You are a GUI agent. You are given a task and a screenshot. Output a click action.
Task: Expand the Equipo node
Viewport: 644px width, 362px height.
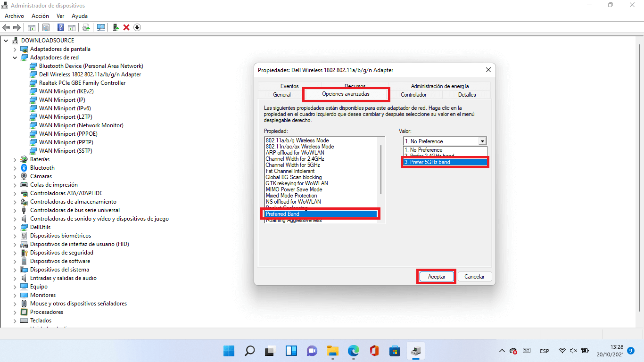point(15,287)
